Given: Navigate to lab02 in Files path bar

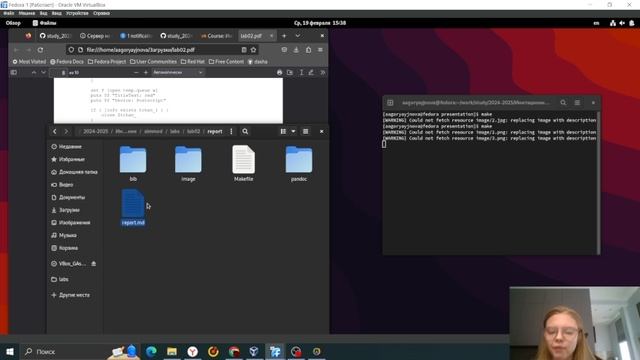Looking at the screenshot, I should [x=193, y=131].
